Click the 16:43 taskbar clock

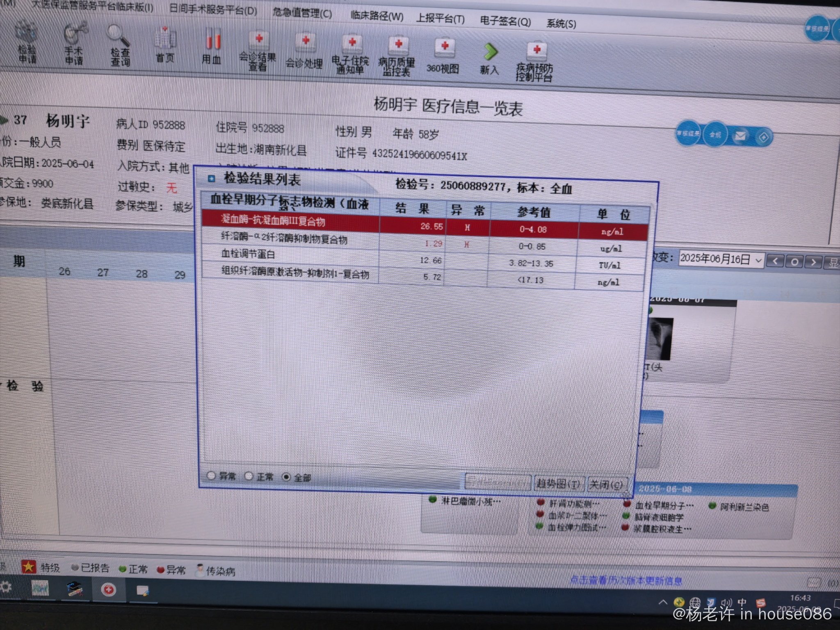[800, 598]
